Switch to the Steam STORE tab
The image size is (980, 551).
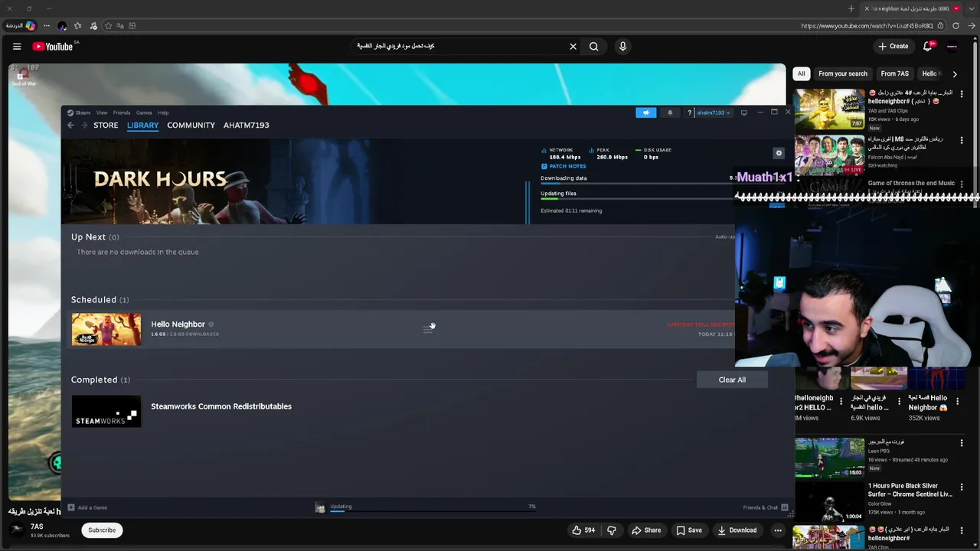(x=106, y=126)
